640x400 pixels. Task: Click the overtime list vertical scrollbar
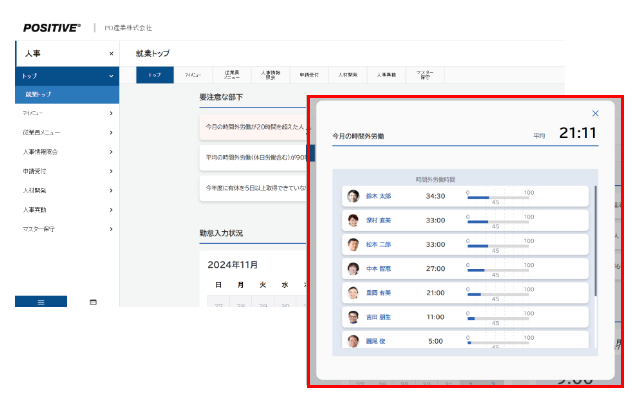coord(596,241)
